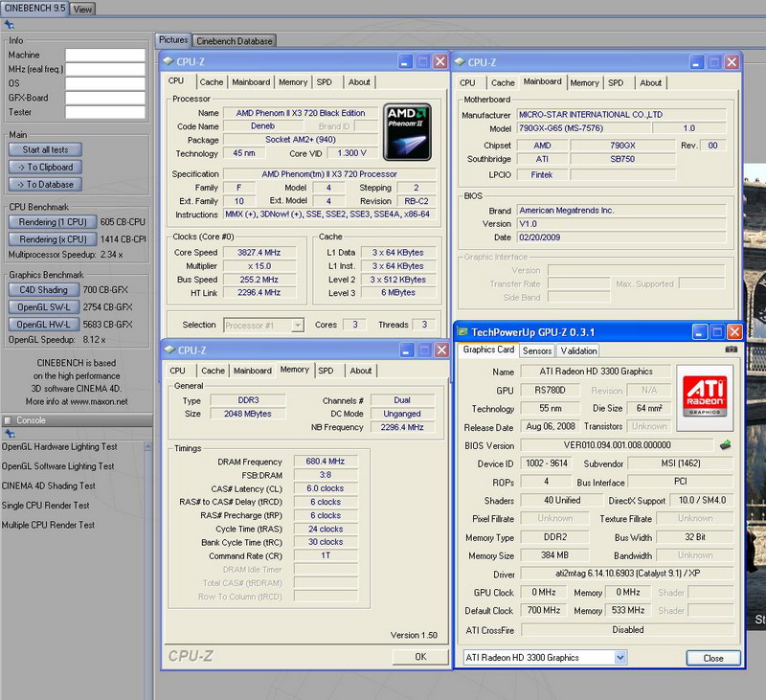
Task: Select the Validation tab in GPU-Z
Action: coord(578,351)
